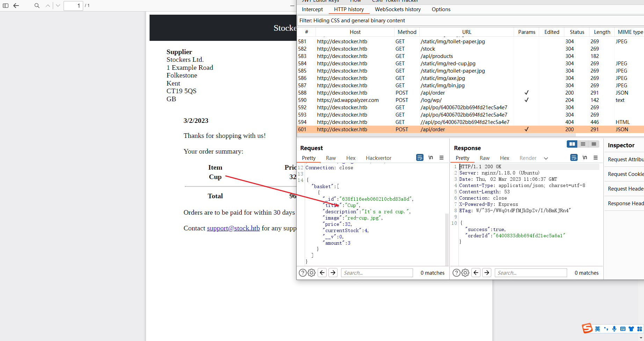The image size is (644, 341).
Task: Open help icon below Response pane
Action: 456,273
